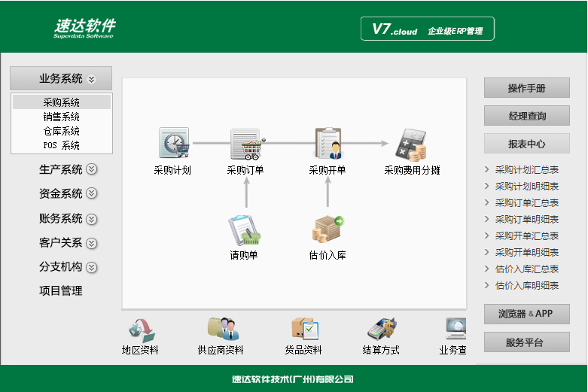This screenshot has height=392, width=588.
Task: Open the 采购订单汇总表 report link
Action: (x=527, y=202)
